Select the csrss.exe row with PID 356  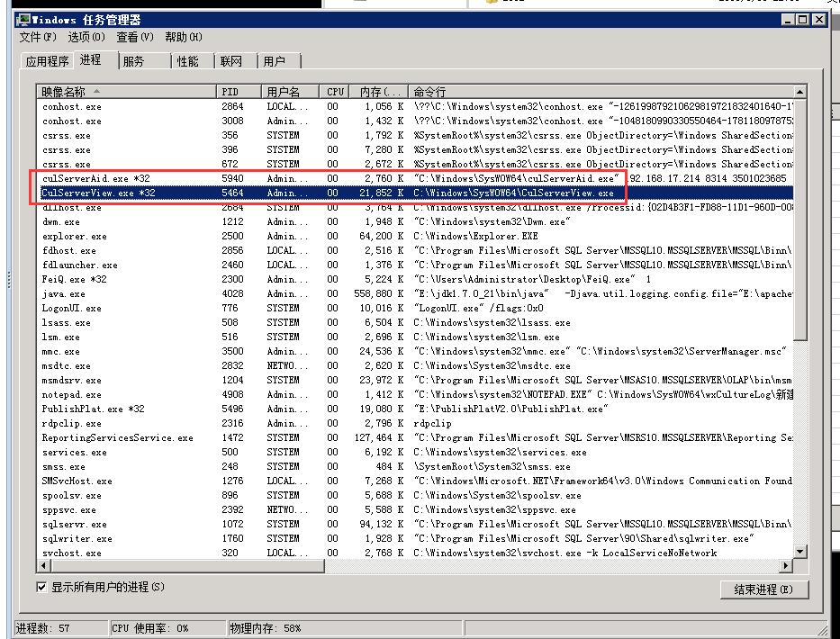point(415,136)
